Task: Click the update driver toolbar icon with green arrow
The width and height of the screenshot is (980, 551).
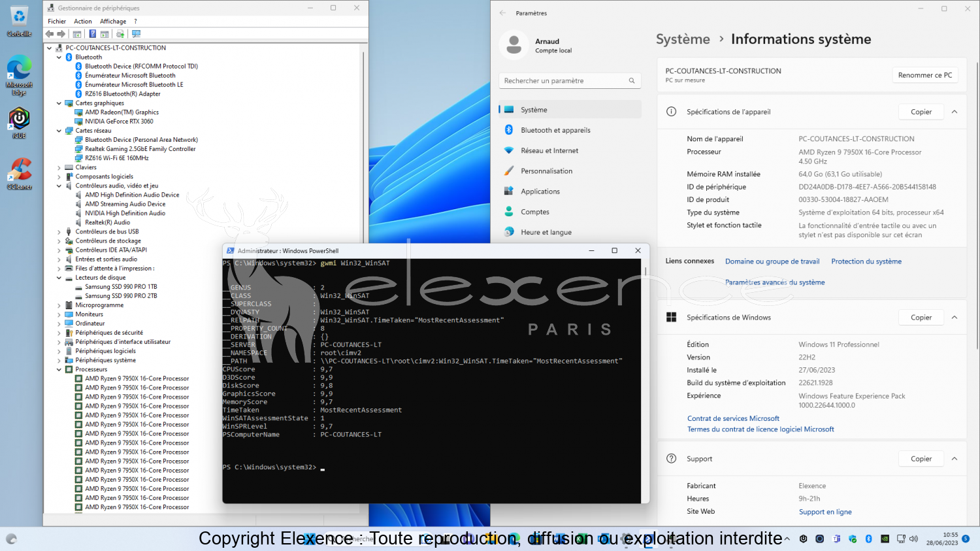Action: (120, 34)
